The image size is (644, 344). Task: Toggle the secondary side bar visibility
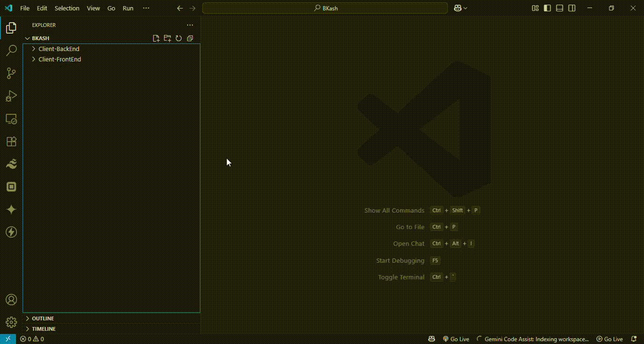pos(572,8)
